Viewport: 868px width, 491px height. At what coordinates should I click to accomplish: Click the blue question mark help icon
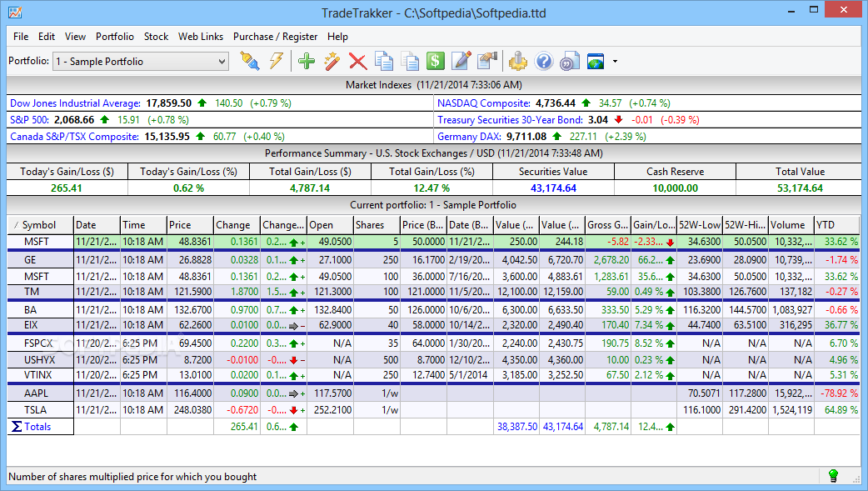click(x=544, y=61)
